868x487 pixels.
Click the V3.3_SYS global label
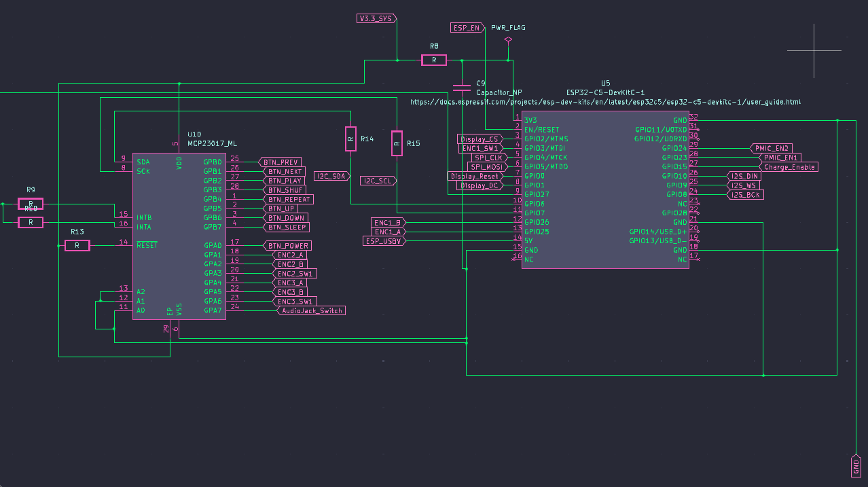click(378, 18)
